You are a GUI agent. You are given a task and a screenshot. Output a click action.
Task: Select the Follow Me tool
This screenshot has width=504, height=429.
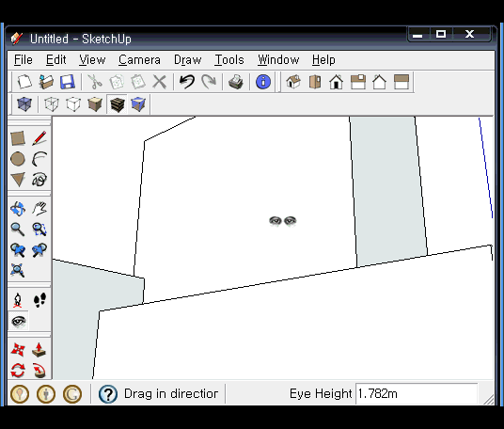pyautogui.click(x=39, y=371)
